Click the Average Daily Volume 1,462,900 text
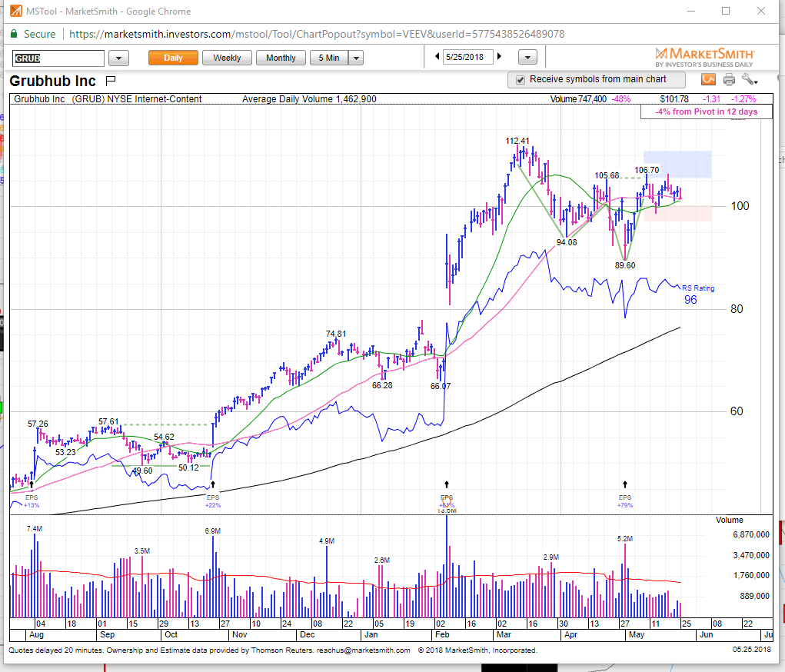This screenshot has width=785, height=672. tap(309, 99)
